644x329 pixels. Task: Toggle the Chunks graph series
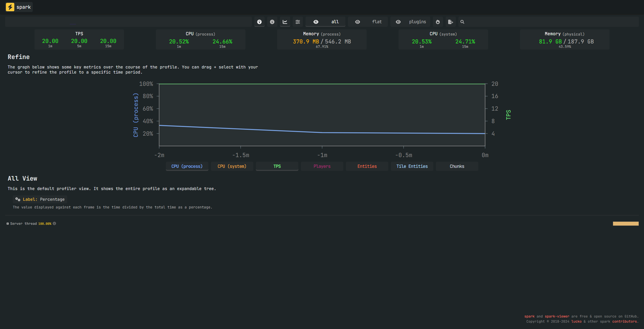(457, 166)
